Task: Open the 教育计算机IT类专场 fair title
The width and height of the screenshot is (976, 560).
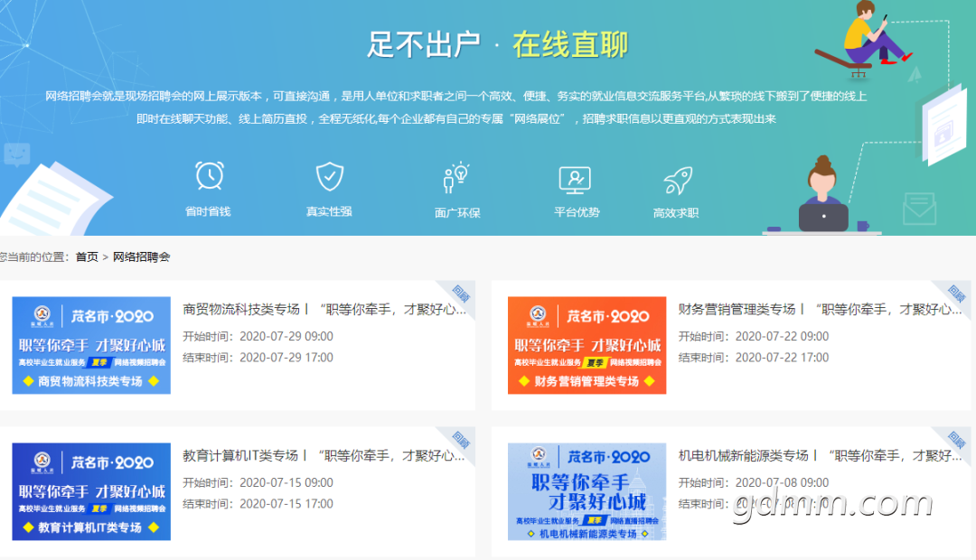Action: 324,455
